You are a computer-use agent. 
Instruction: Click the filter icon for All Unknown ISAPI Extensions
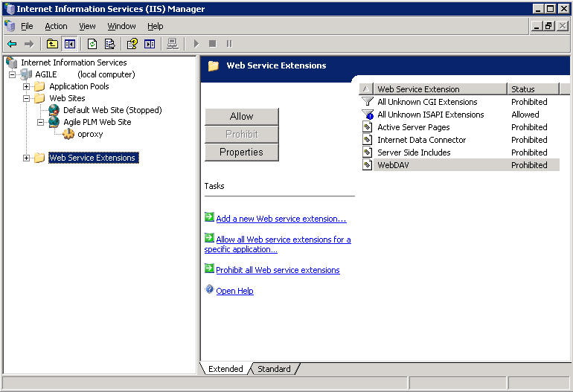point(368,115)
